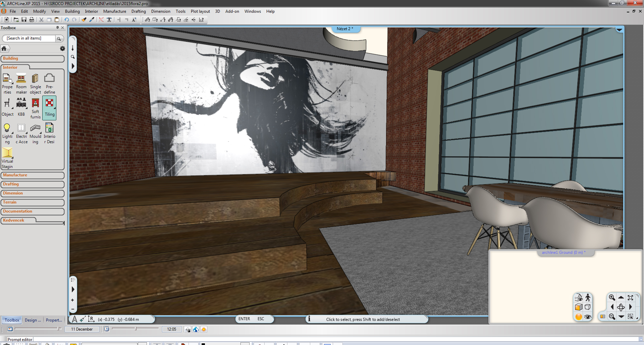This screenshot has height=345, width=644.
Task: Adjust the date slider handle
Action: coord(59,329)
